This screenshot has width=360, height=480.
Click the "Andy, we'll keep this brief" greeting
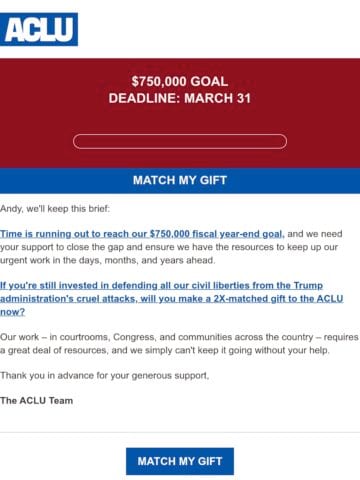click(55, 209)
